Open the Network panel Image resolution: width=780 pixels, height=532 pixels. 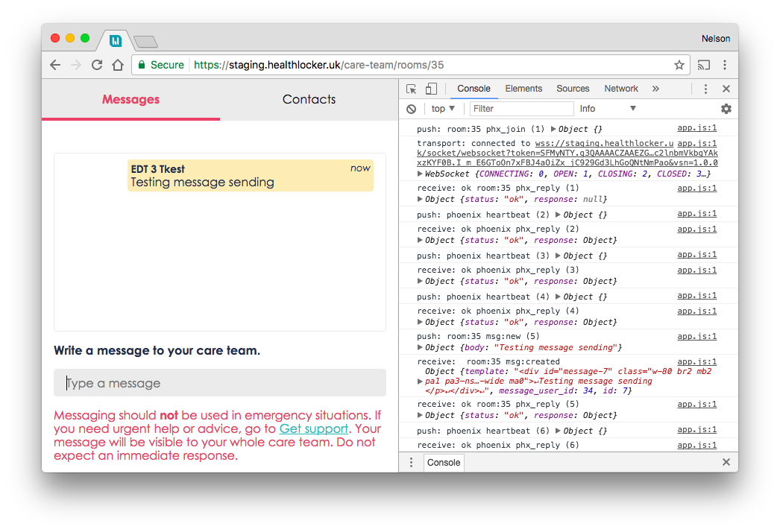[621, 88]
